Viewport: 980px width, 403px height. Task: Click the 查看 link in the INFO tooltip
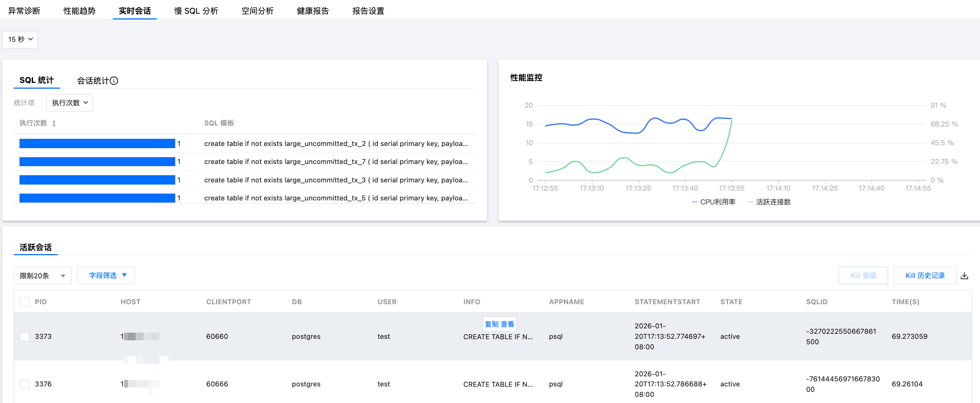[x=508, y=324]
